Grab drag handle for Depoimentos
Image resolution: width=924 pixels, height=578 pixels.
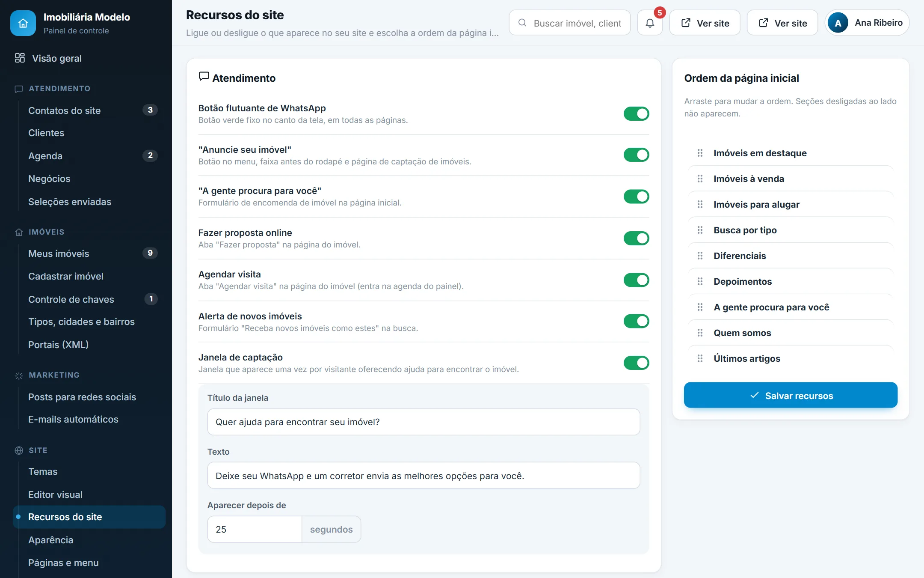(700, 281)
